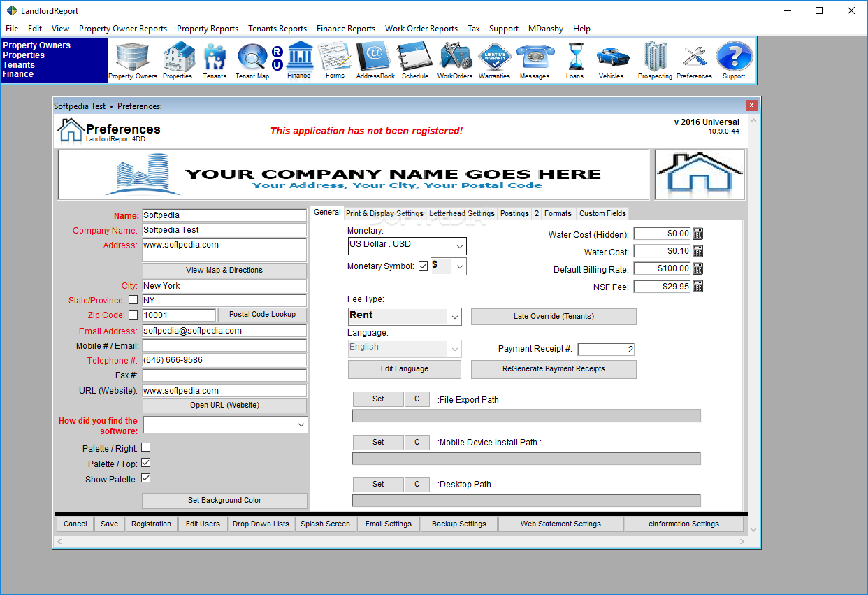
Task: Toggle the Monetary Symbol checkbox
Action: tap(423, 266)
